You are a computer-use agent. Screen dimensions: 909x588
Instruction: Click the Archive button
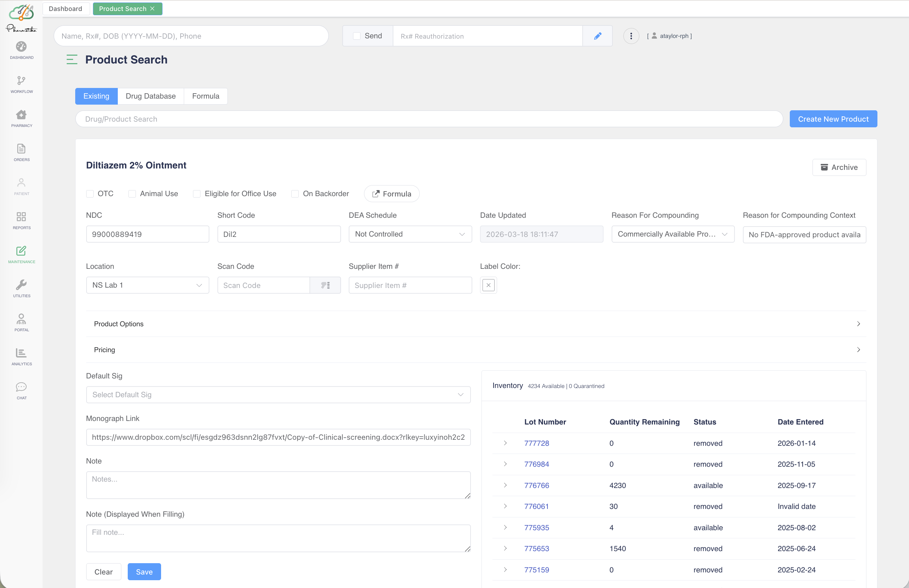[839, 167]
